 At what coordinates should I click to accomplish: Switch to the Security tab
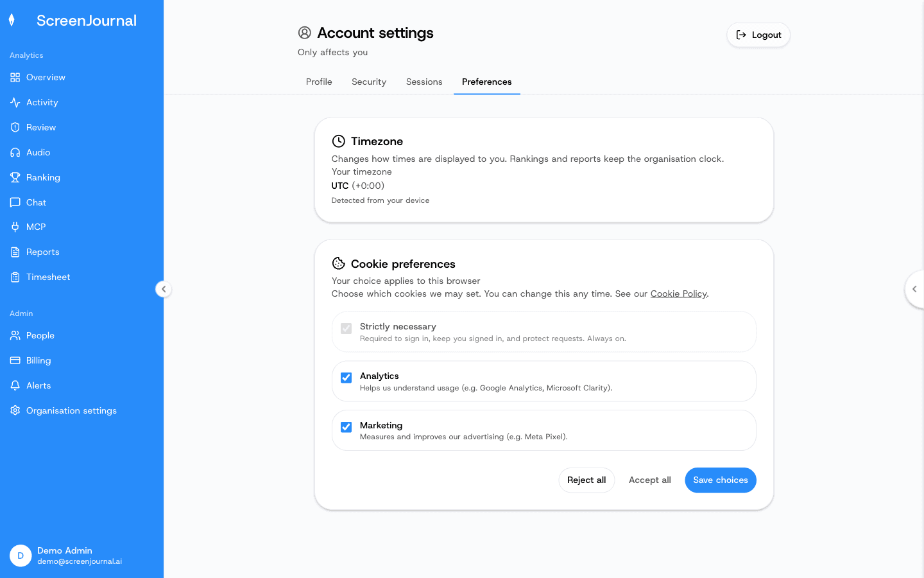(x=369, y=82)
